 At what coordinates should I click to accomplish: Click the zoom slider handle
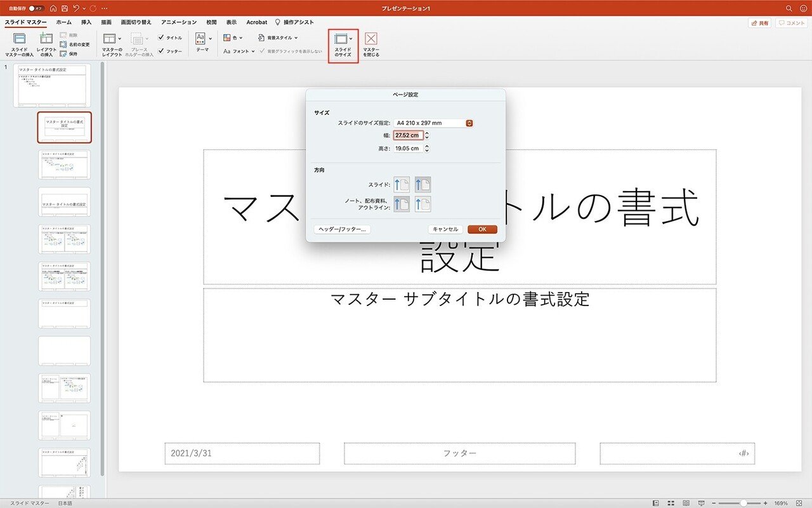point(743,503)
